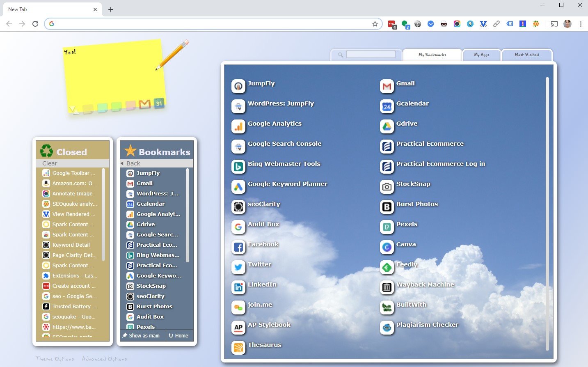Open the Gdrive icon in main panel

pyautogui.click(x=387, y=126)
